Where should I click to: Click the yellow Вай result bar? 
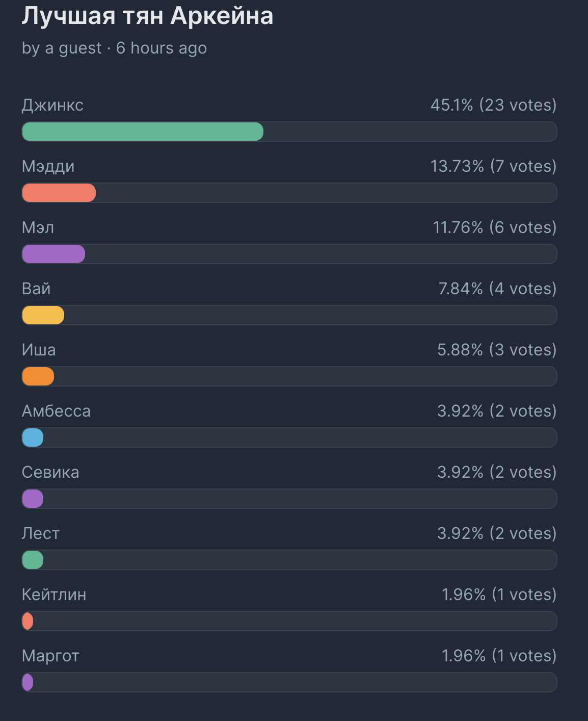[43, 315]
